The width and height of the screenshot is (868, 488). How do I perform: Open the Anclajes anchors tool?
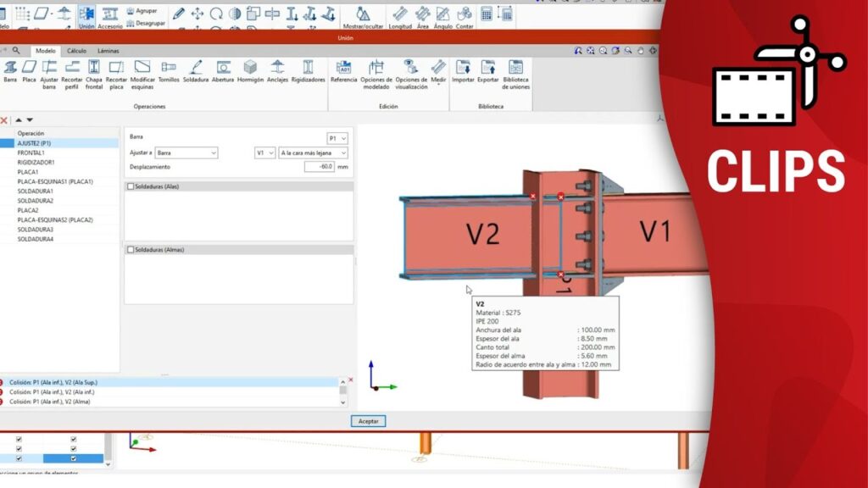pos(277,71)
